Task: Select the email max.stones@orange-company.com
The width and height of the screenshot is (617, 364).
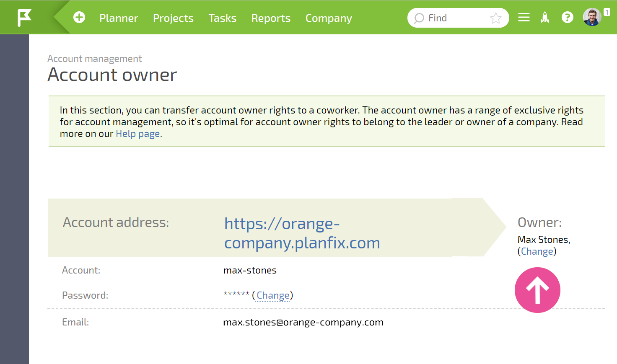Action: tap(303, 322)
